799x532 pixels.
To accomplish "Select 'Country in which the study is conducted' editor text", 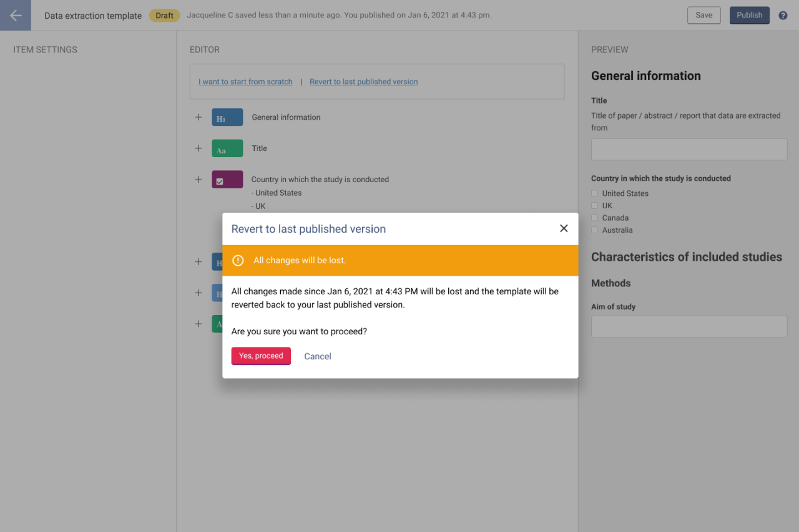I will pos(320,180).
